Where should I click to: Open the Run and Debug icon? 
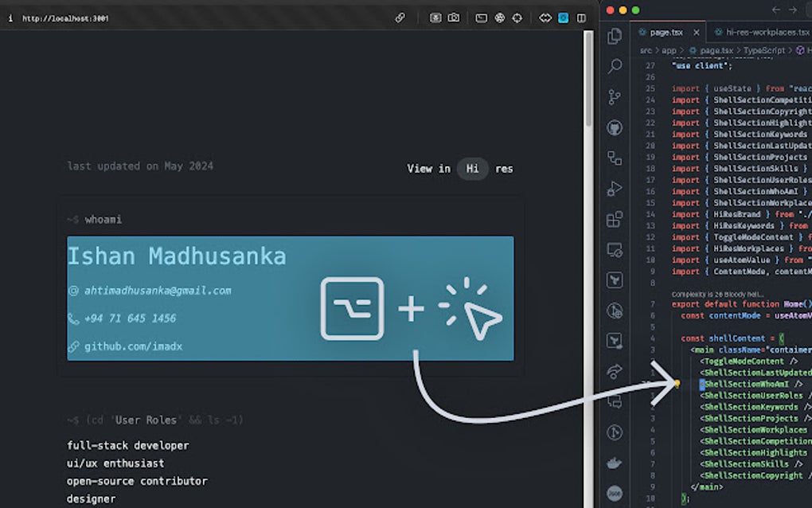(614, 189)
